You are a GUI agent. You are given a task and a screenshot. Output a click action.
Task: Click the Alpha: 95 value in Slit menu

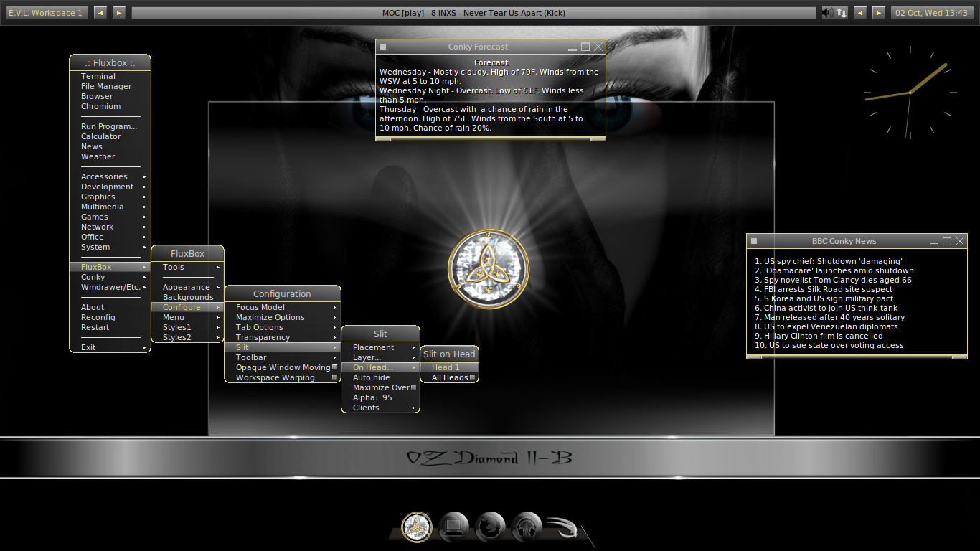pos(380,397)
